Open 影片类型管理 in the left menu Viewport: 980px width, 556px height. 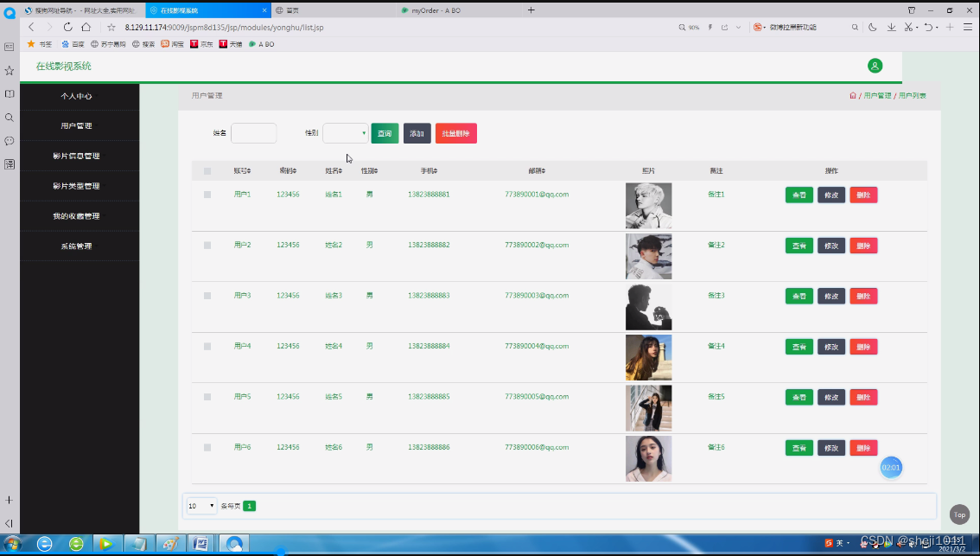[x=76, y=186]
